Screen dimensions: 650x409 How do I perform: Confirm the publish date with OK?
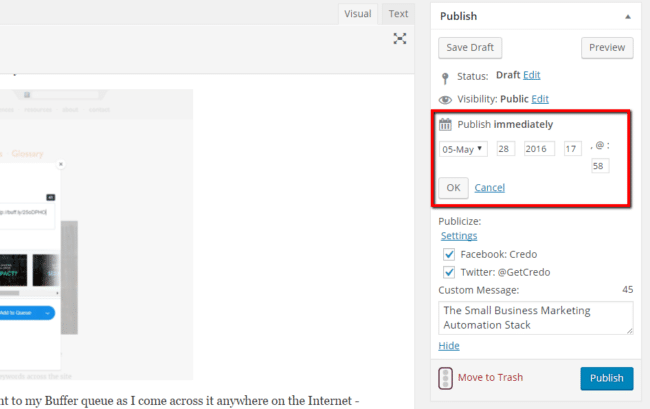(454, 188)
